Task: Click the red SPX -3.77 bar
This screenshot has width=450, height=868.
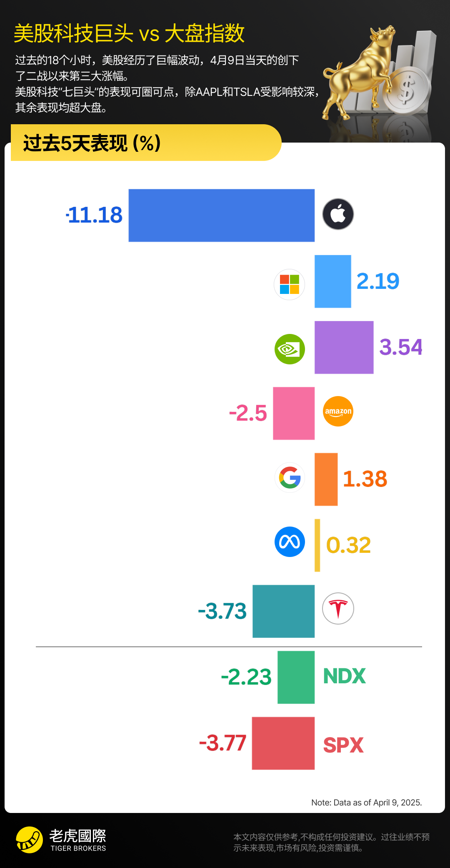Action: click(283, 743)
